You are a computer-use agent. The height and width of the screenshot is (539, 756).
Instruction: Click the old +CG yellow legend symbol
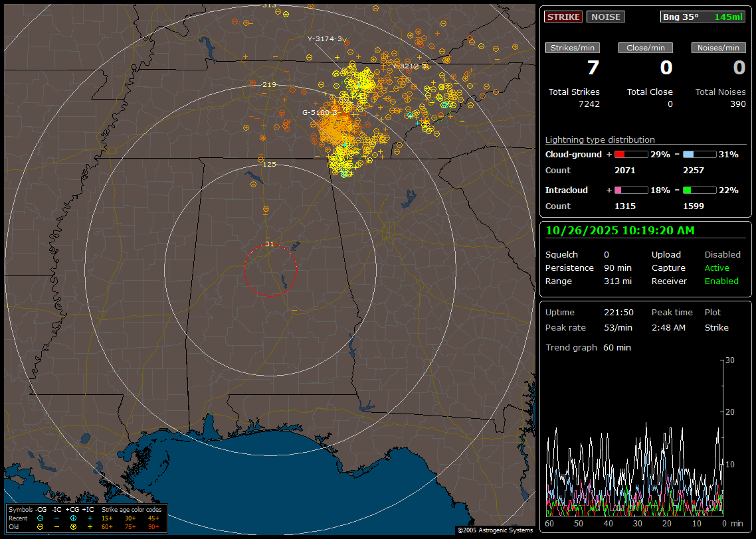point(73,526)
